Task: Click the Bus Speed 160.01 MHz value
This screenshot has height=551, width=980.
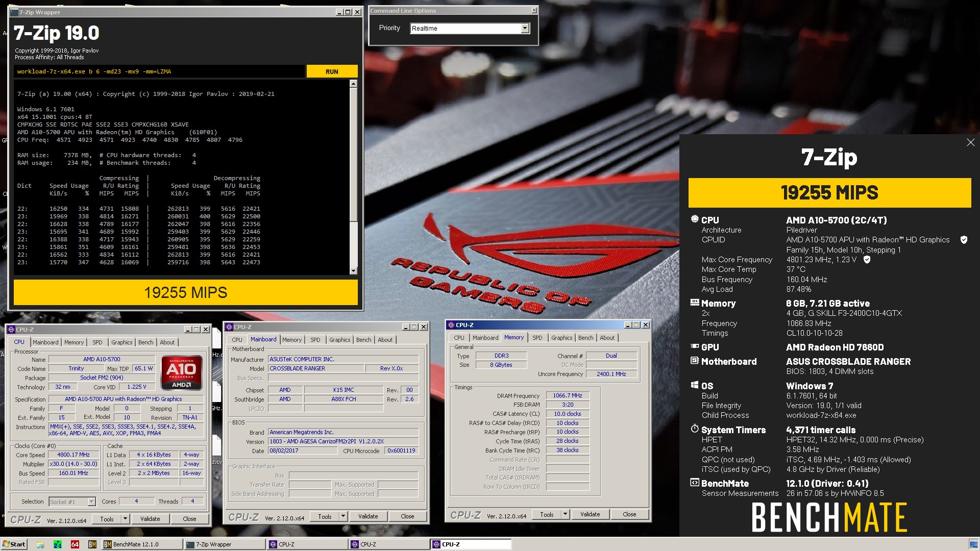Action: (73, 473)
